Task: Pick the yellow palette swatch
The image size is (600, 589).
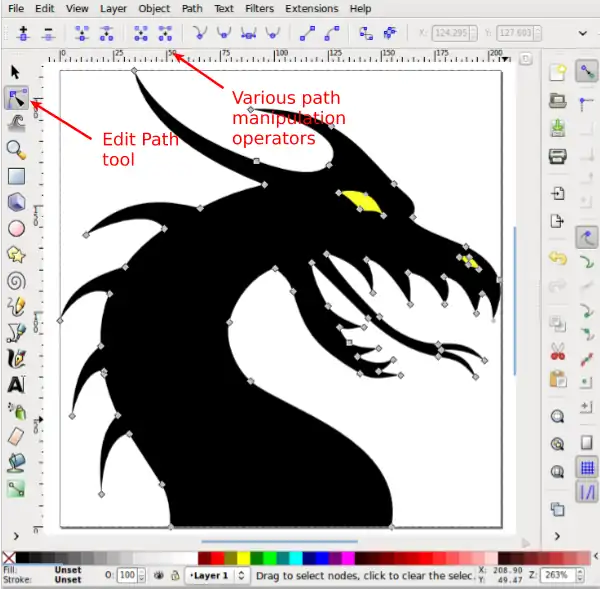Action: 244,558
